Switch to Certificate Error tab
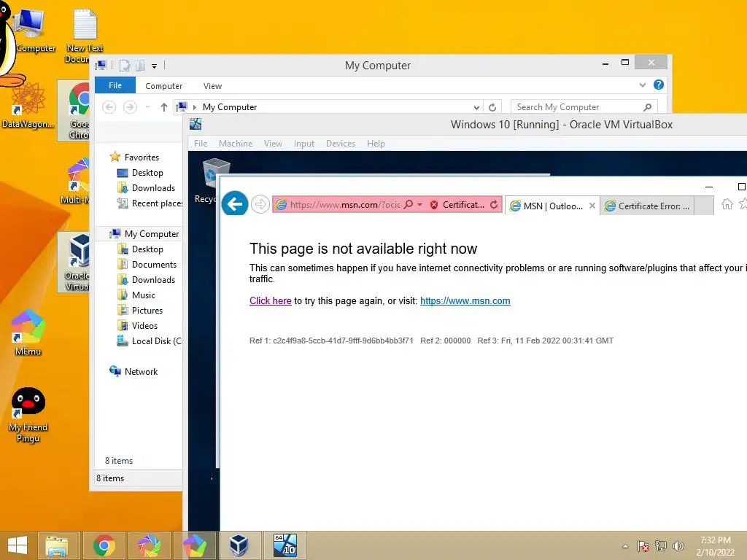This screenshot has width=747, height=560. coord(648,206)
